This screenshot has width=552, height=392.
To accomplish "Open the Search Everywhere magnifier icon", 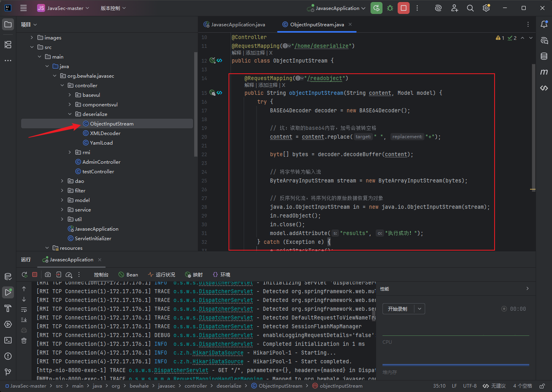I will [470, 8].
